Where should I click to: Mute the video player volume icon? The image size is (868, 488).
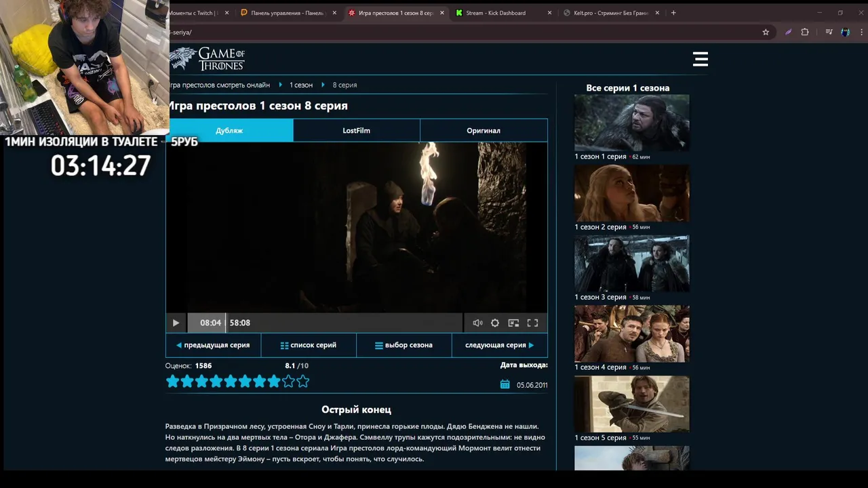coord(477,323)
